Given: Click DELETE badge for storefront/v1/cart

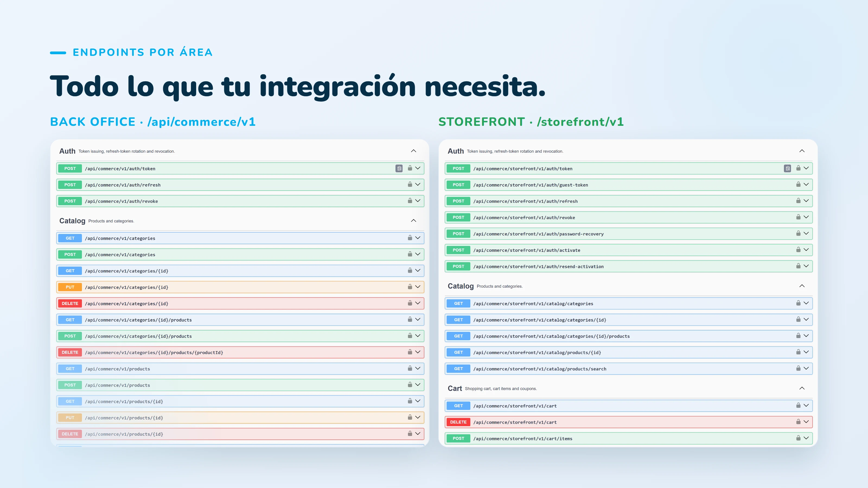Looking at the screenshot, I should [458, 422].
